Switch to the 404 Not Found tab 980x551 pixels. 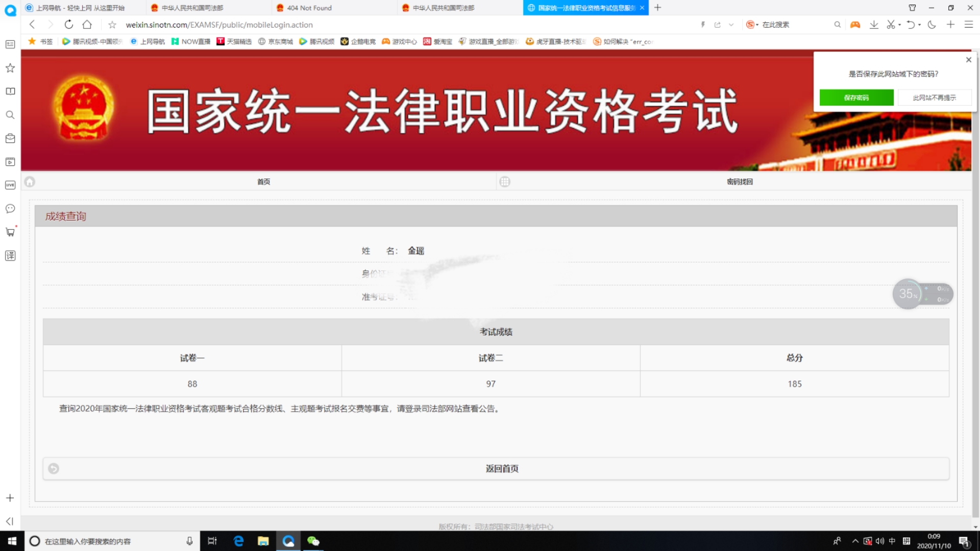click(335, 8)
